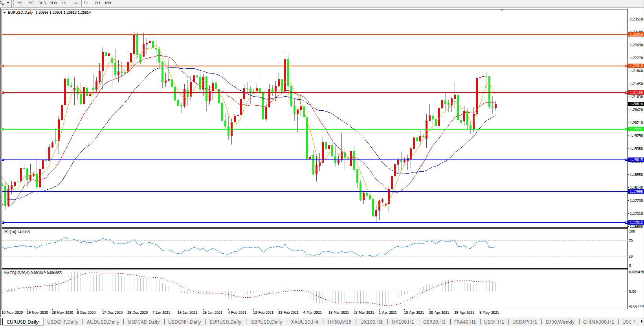The image size is (644, 326).
Task: Click the green 1.19992 horizontal line label
Action: [636, 129]
